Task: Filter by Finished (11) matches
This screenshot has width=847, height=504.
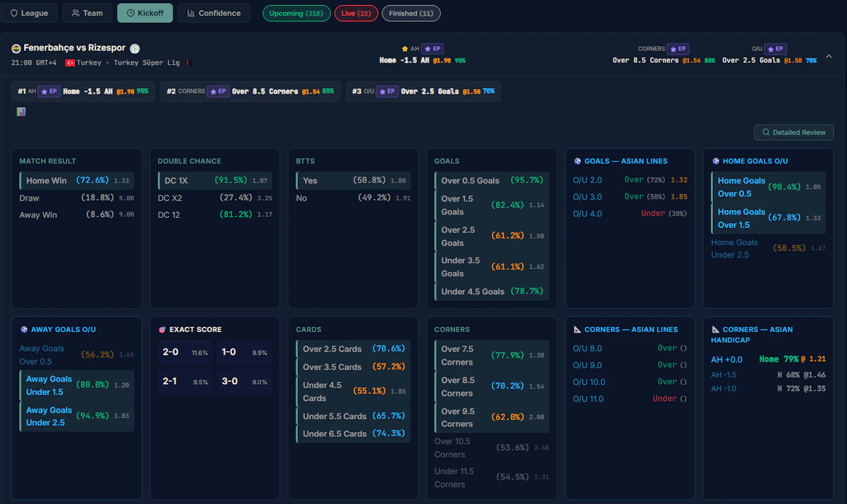Action: 411,13
